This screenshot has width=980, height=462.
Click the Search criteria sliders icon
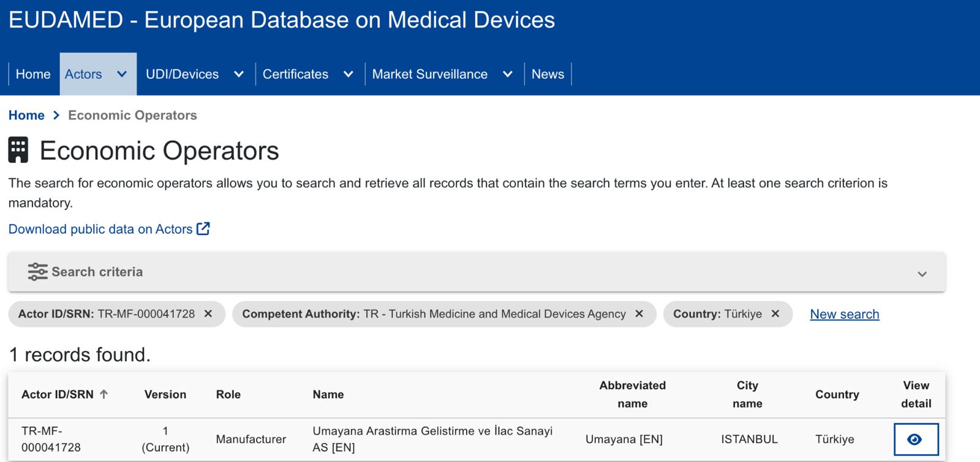click(x=37, y=272)
